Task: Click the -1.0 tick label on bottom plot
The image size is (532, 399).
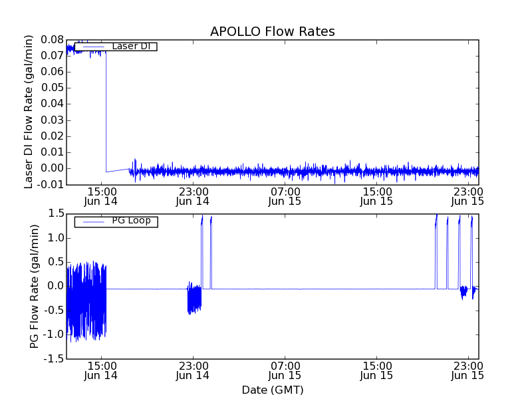Action: [54, 334]
